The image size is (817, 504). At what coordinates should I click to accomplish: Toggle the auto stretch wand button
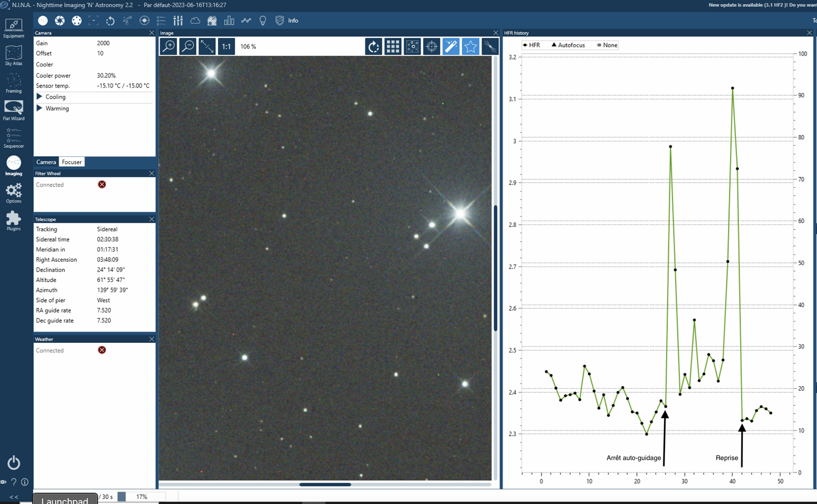click(x=451, y=46)
